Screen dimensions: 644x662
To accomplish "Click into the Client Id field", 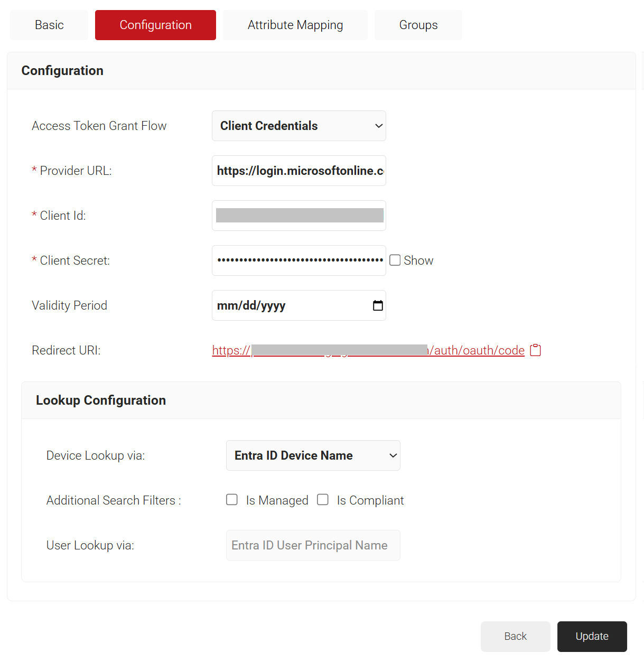I will coord(298,216).
